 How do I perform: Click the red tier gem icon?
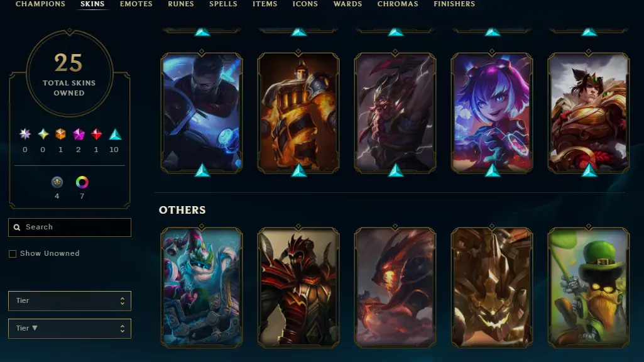pyautogui.click(x=97, y=134)
